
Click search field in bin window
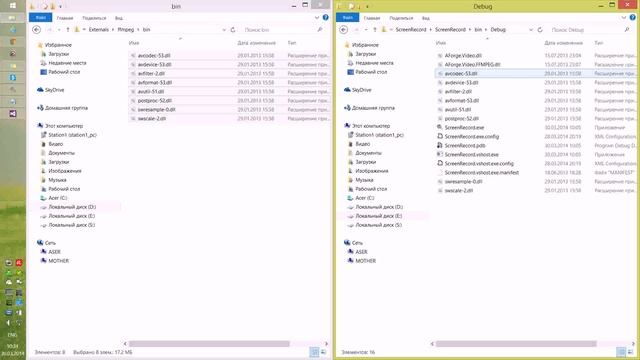279,30
